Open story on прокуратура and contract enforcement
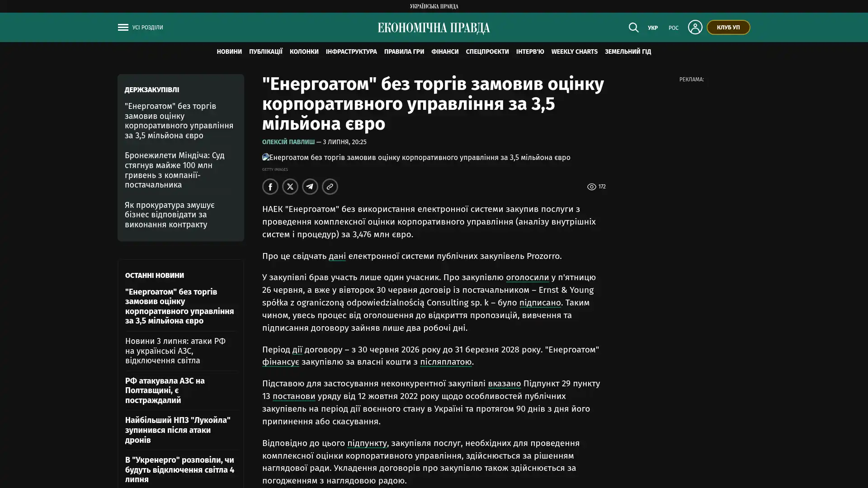Screen dimensions: 868x488 (170, 215)
